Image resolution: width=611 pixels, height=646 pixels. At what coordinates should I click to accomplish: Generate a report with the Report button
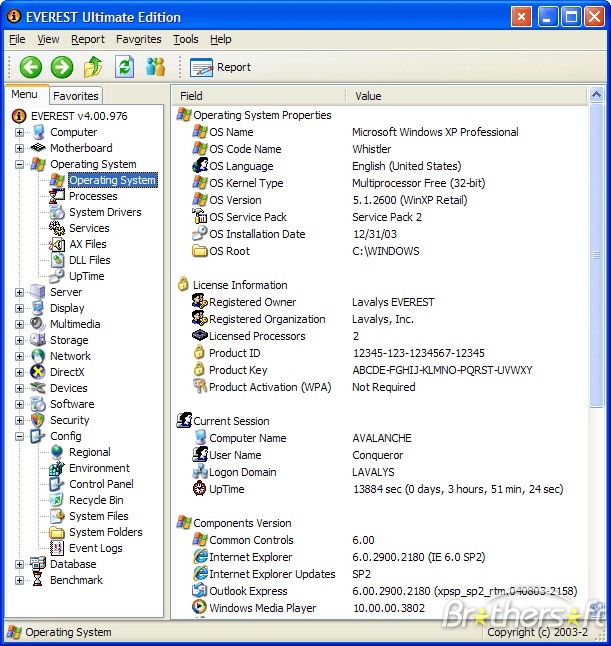click(220, 67)
